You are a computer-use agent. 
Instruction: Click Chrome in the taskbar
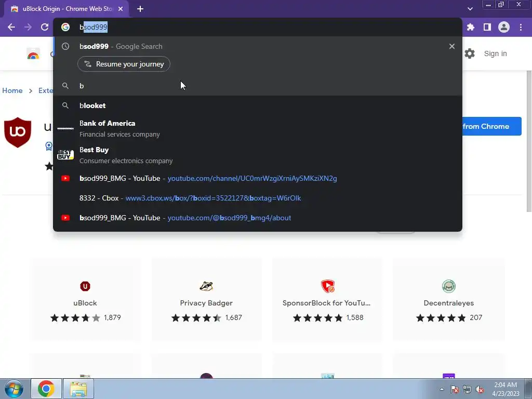46,389
